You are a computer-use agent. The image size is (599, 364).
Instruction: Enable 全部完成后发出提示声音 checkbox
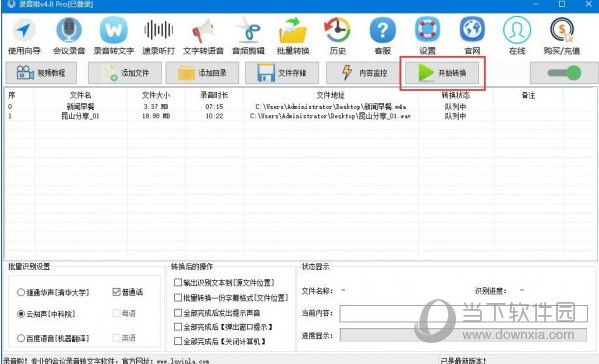178,313
